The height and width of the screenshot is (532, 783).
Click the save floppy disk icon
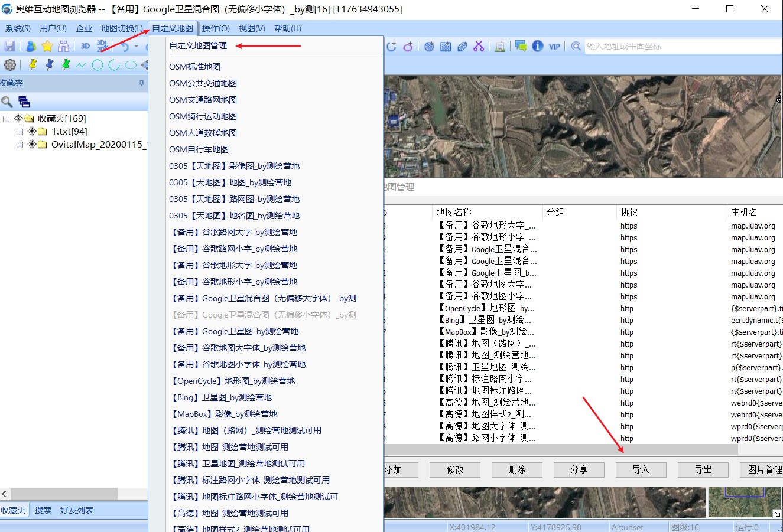[x=9, y=46]
